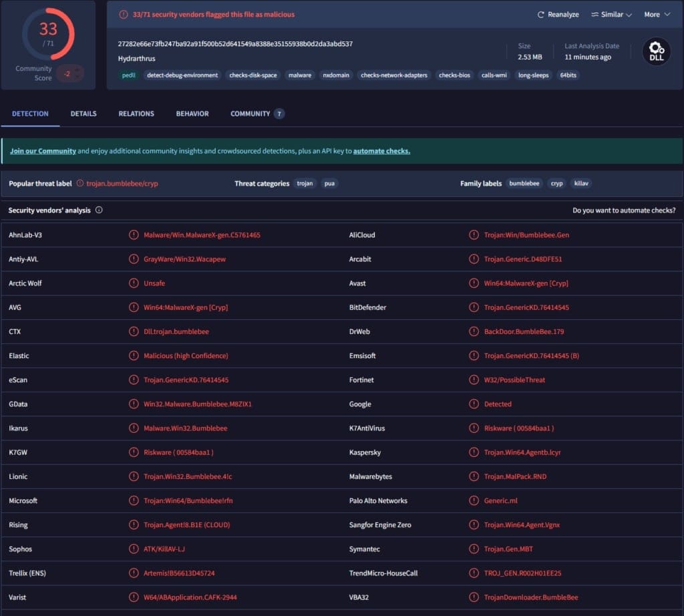The height and width of the screenshot is (616, 684).
Task: Open the RELATIONS tab
Action: click(x=136, y=114)
